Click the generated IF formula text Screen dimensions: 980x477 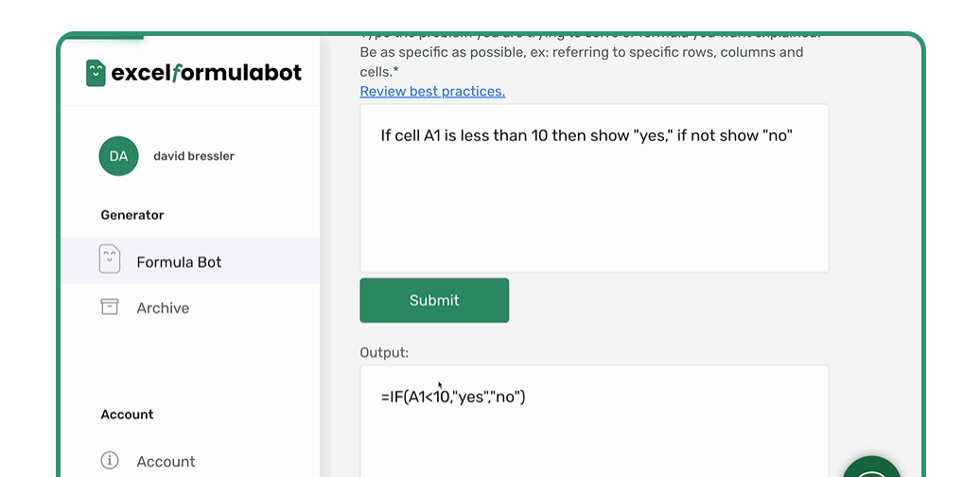tap(453, 397)
